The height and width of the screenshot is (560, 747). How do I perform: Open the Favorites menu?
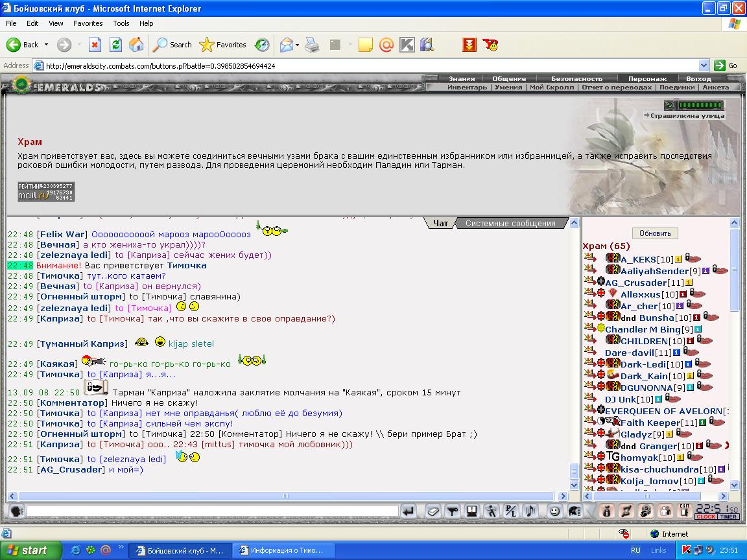coord(88,23)
